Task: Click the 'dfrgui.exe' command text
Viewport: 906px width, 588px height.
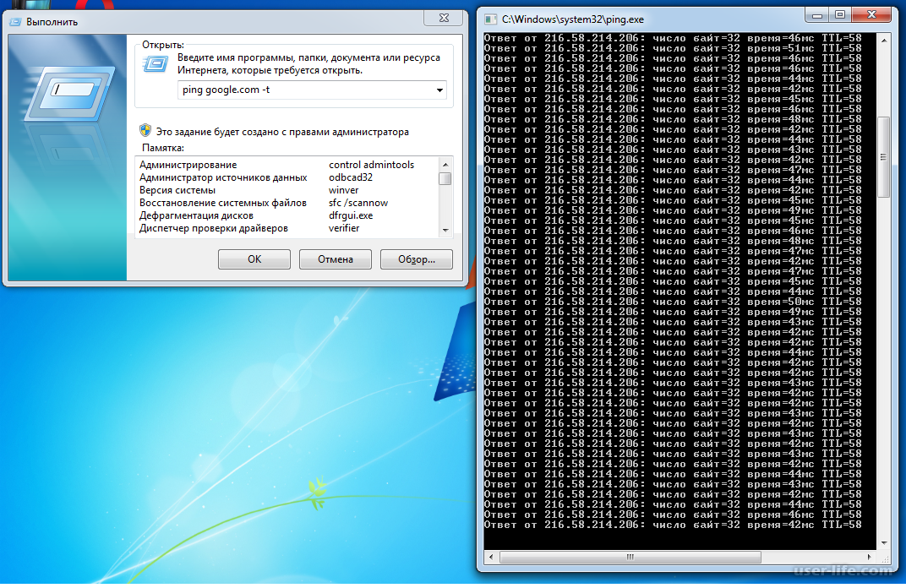Action: (x=351, y=216)
